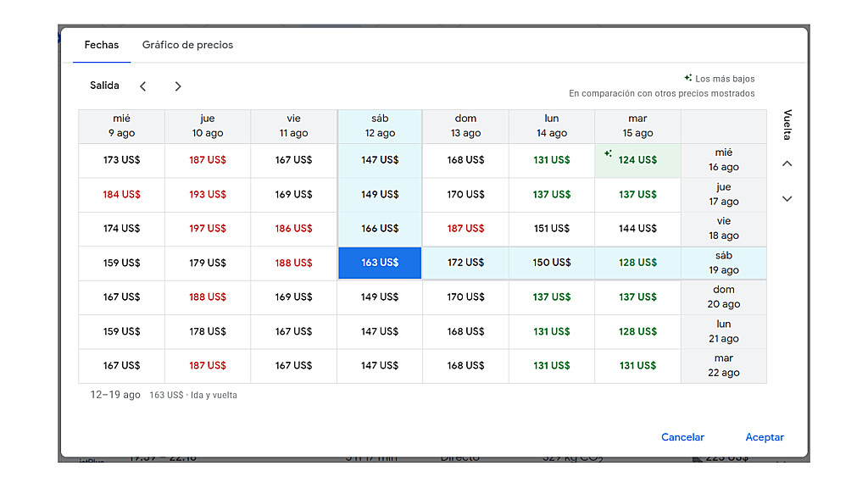Click Cancelar to dismiss the dialog
868x488 pixels.
pyautogui.click(x=682, y=437)
